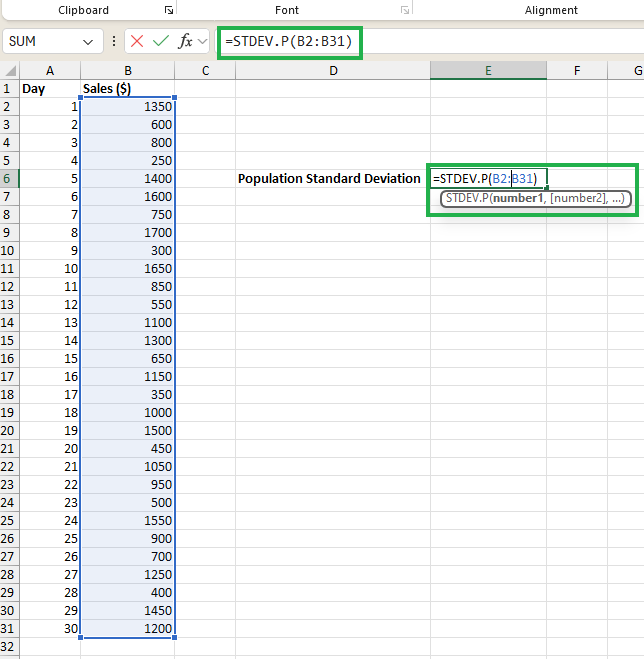Screen dimensions: 644x659
Task: Select column F header
Action: [x=577, y=71]
